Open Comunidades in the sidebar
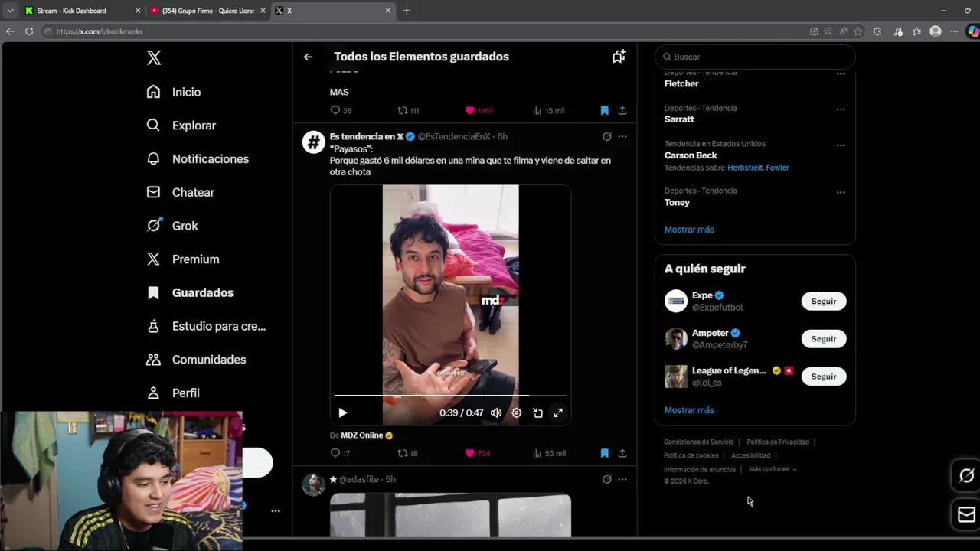980x551 pixels. pyautogui.click(x=196, y=360)
